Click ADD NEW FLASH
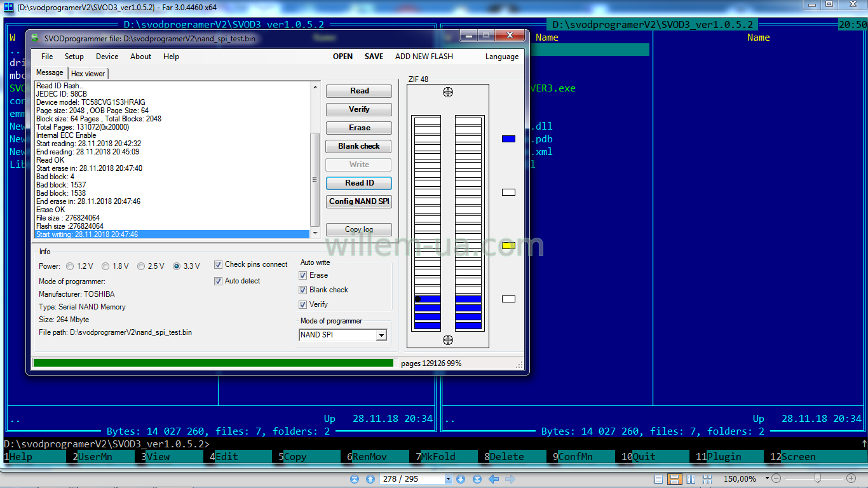Viewport: 868px width, 488px height. tap(424, 57)
